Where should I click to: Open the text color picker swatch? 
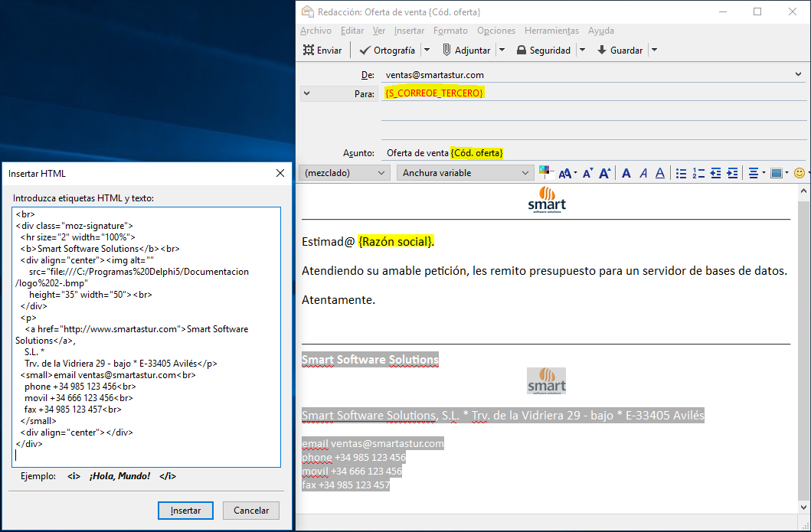tap(546, 172)
